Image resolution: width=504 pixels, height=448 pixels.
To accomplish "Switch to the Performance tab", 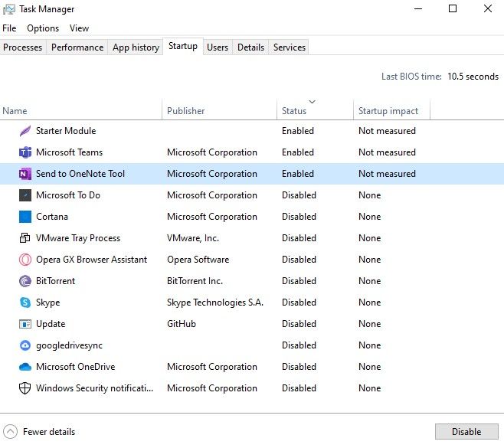I will tap(77, 47).
